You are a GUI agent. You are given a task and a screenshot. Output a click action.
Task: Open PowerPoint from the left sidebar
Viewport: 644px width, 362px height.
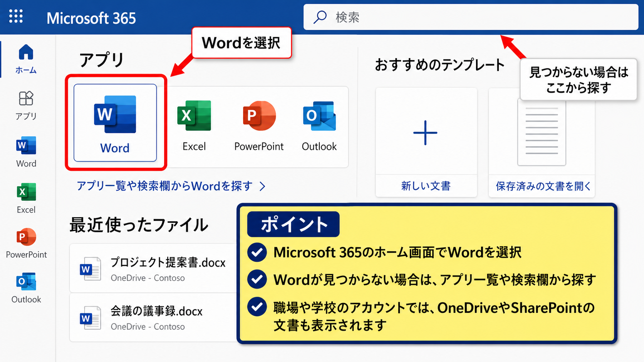coord(26,244)
